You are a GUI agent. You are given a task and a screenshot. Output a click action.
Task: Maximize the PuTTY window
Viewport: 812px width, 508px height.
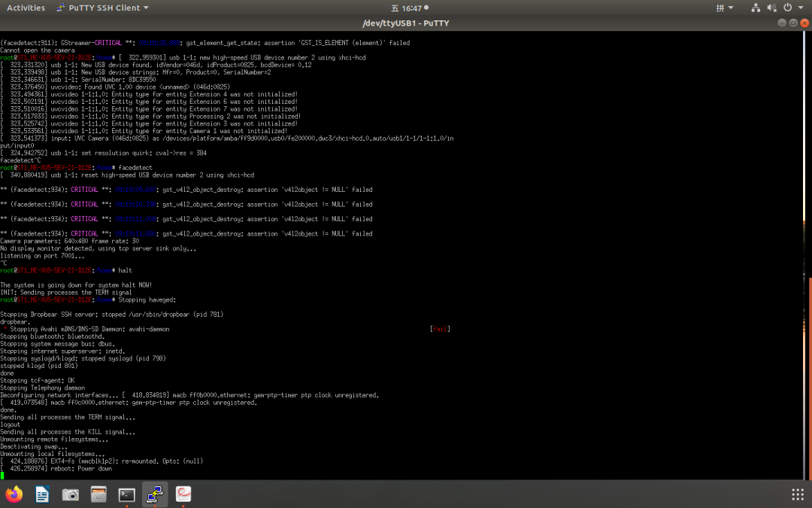793,23
